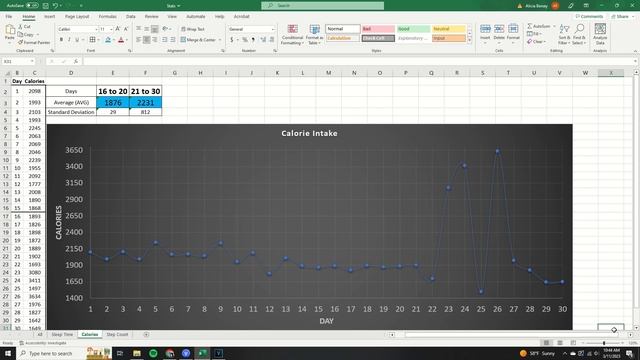
Task: Switch to the Step Count sheet tab
Action: [117, 334]
